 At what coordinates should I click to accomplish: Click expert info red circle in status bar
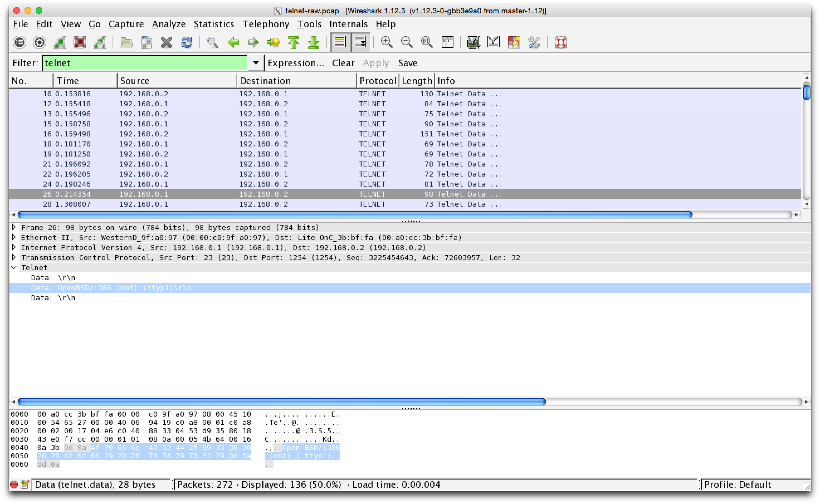pyautogui.click(x=14, y=485)
